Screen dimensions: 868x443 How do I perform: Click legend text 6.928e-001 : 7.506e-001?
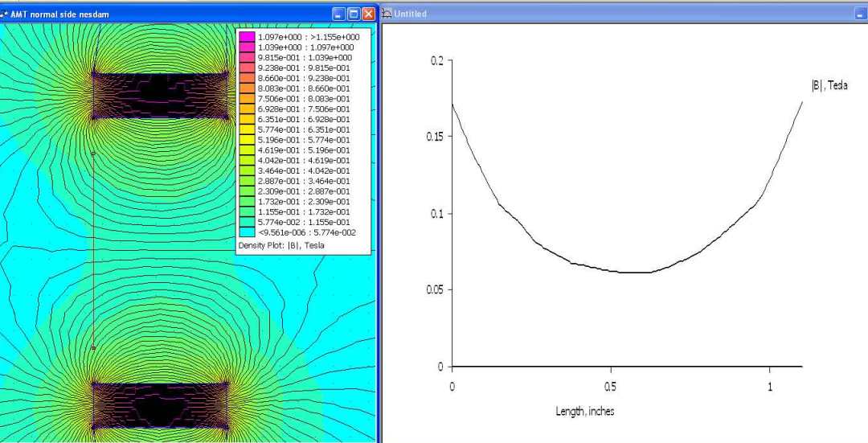tap(304, 109)
